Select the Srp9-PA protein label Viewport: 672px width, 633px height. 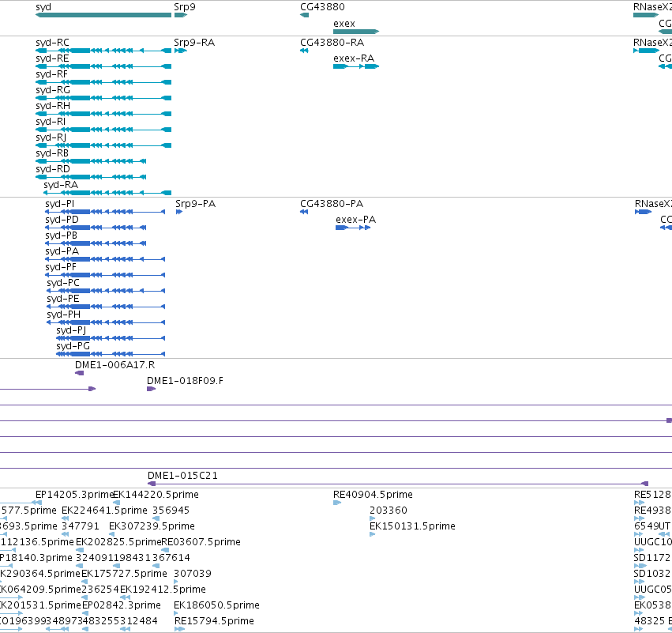tap(195, 204)
